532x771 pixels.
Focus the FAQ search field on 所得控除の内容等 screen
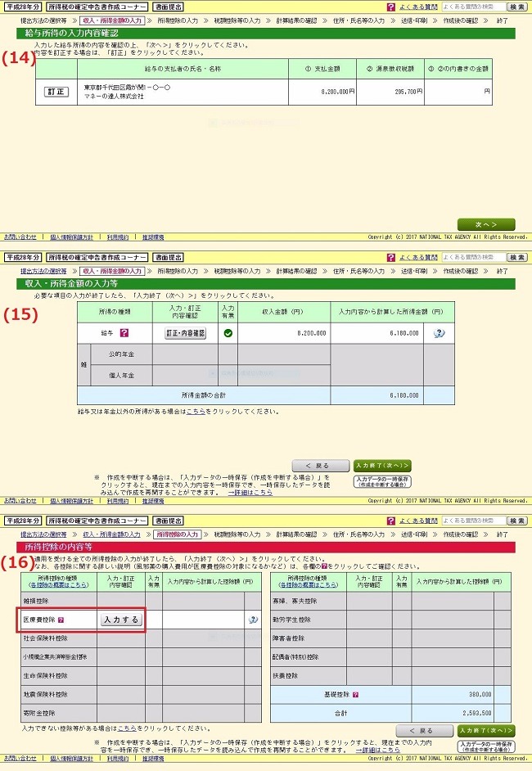(474, 521)
